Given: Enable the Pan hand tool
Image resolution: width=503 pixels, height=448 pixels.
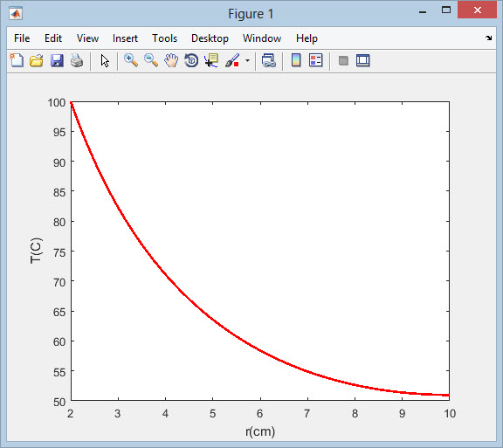Looking at the screenshot, I should (x=171, y=60).
